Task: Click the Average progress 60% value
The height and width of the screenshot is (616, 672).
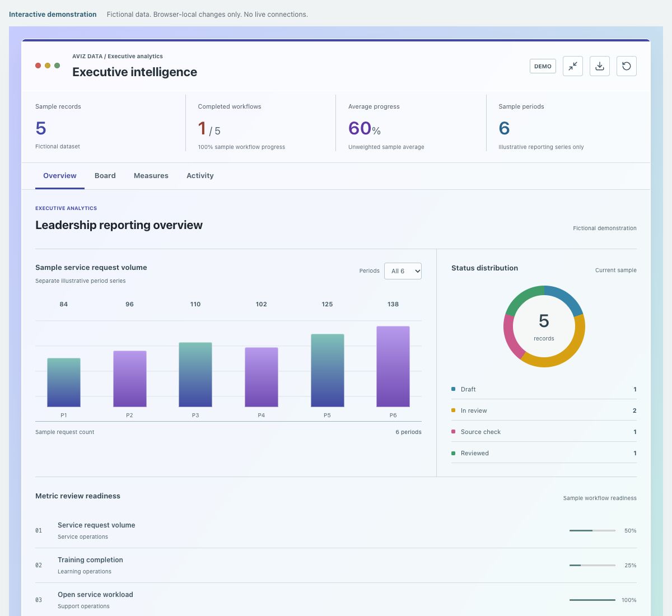Action: click(x=365, y=128)
